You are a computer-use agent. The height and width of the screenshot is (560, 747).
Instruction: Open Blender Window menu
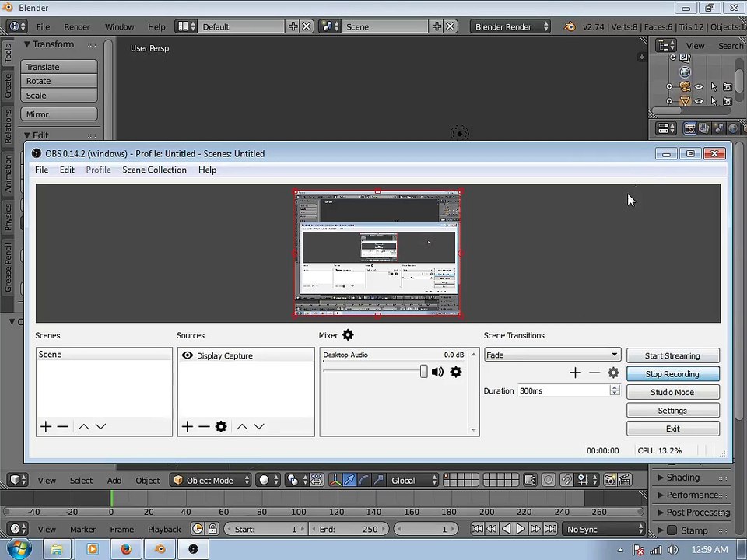click(x=119, y=27)
